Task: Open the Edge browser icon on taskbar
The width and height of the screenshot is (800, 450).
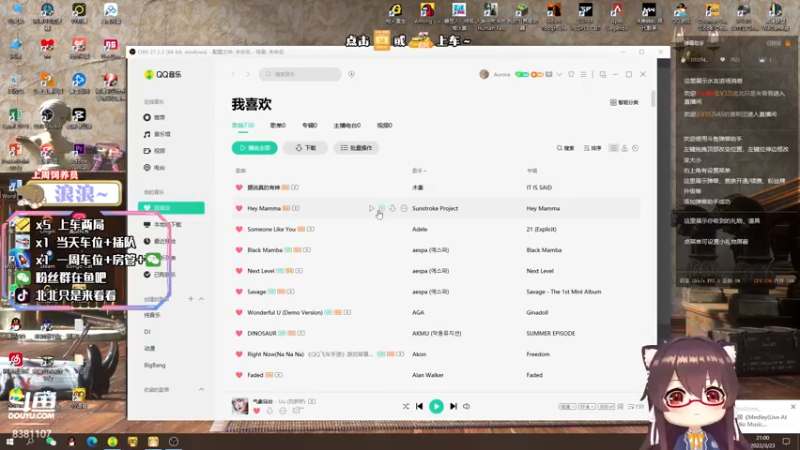Action: [x=92, y=442]
